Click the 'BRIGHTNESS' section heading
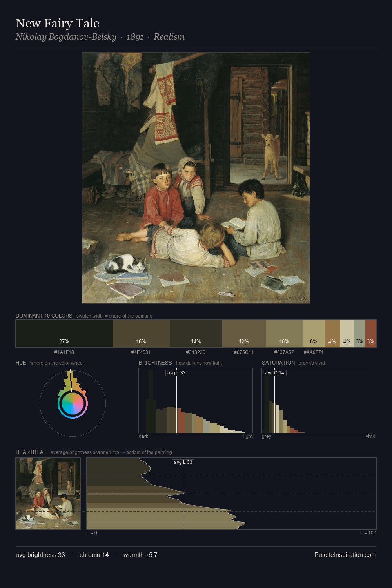 coord(155,363)
